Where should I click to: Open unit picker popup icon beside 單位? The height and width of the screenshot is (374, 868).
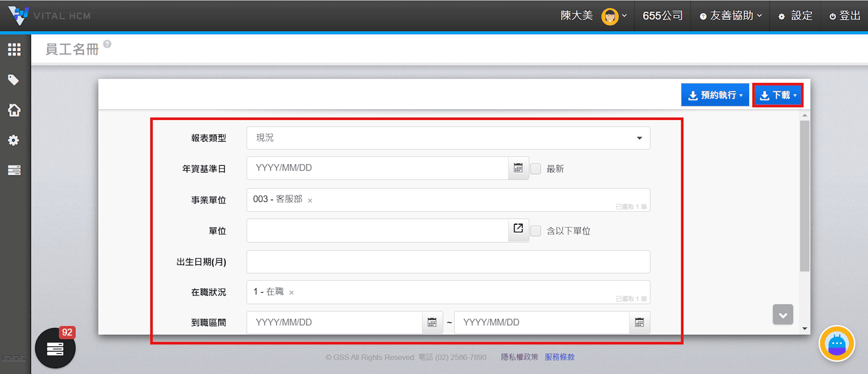518,229
